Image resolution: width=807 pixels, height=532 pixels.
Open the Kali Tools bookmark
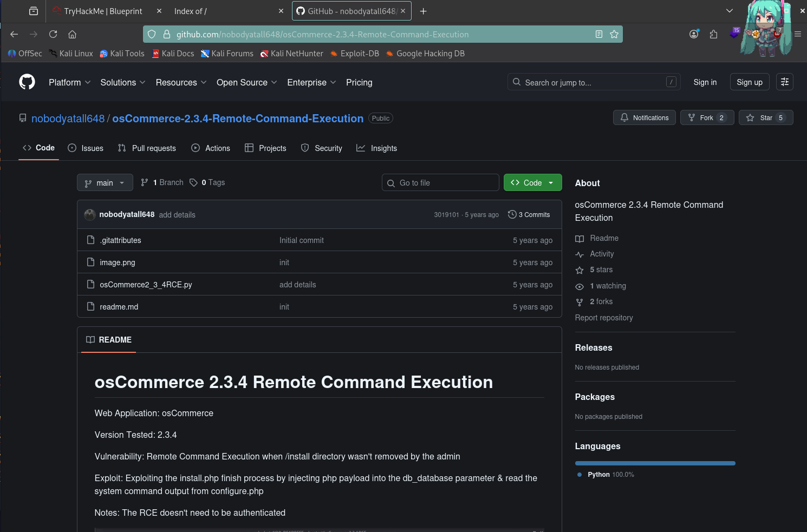(122, 53)
